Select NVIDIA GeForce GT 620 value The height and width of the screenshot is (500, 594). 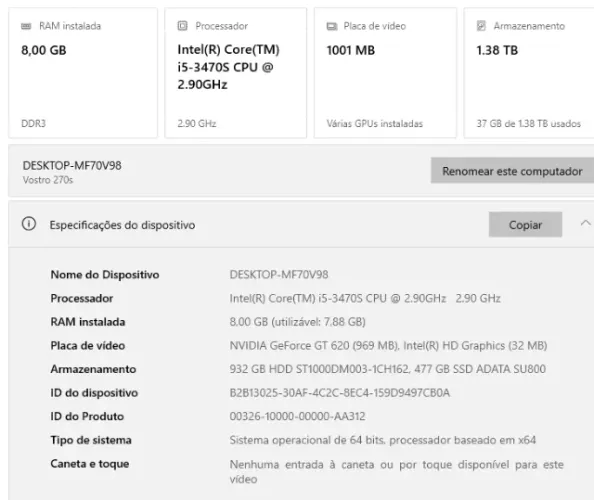point(388,345)
